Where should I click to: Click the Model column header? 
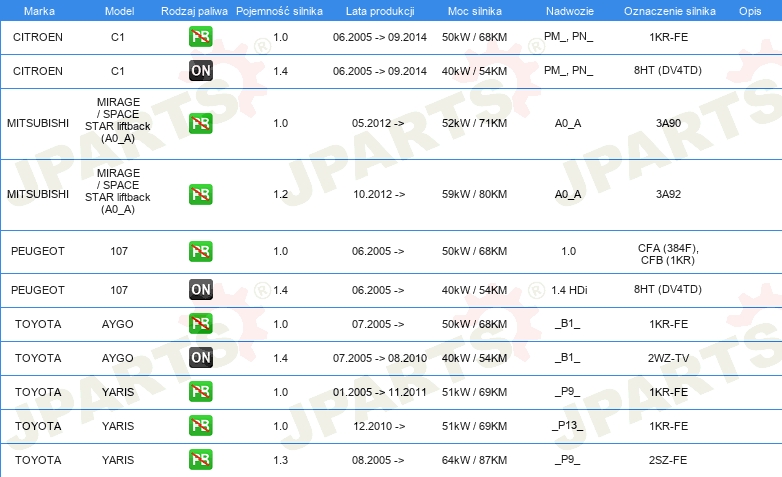[119, 11]
